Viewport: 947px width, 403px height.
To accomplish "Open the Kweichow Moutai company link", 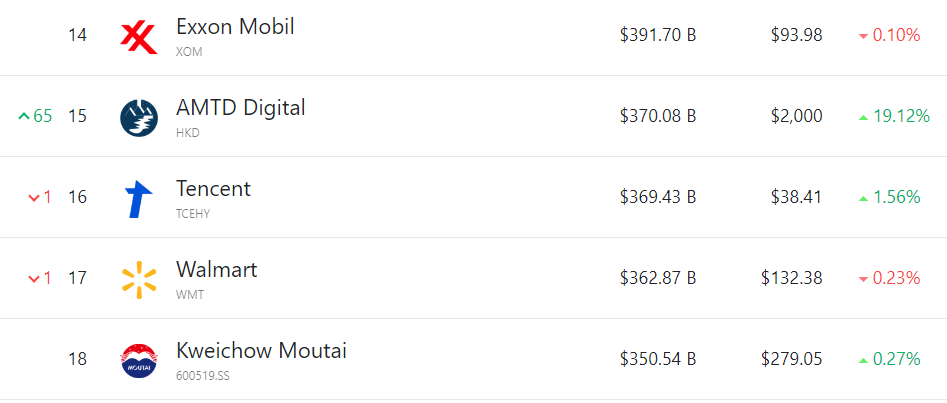I will (261, 350).
